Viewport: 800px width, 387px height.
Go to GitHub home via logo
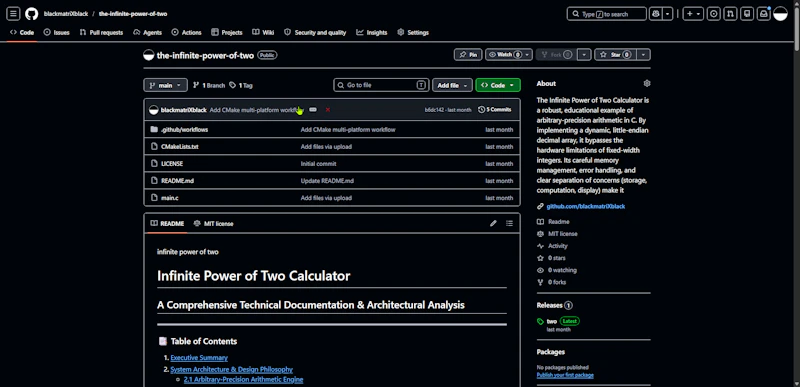[32, 14]
